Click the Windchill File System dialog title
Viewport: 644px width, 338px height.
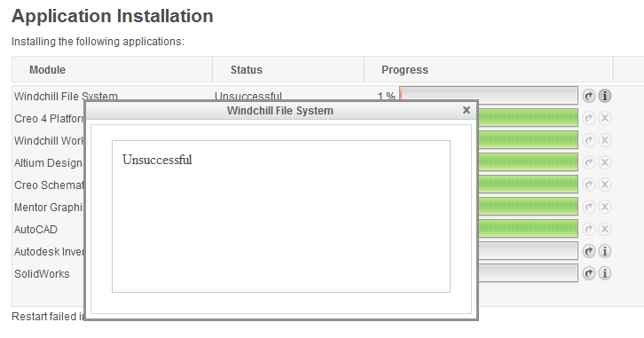280,111
